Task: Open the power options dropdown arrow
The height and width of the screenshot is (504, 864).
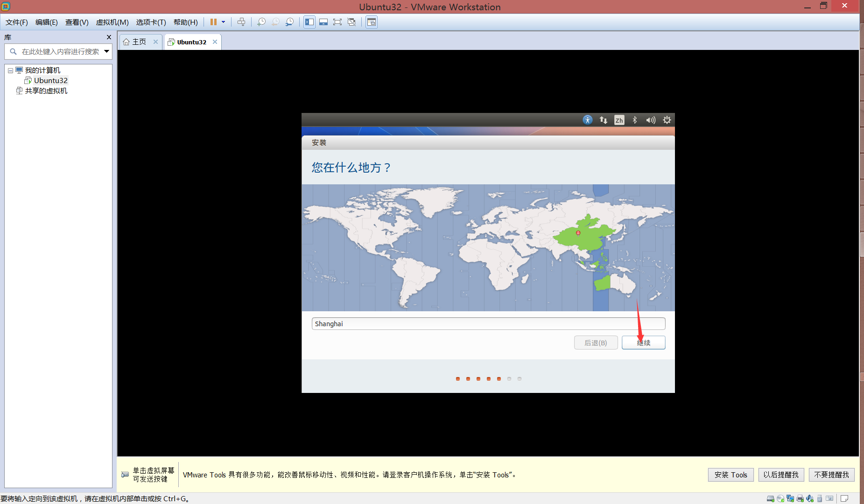Action: click(x=223, y=22)
